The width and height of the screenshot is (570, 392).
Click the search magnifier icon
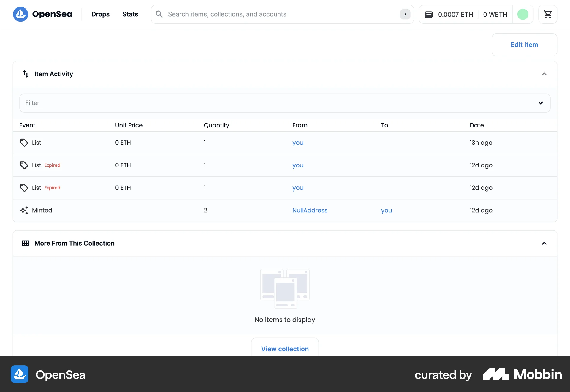[x=159, y=14]
